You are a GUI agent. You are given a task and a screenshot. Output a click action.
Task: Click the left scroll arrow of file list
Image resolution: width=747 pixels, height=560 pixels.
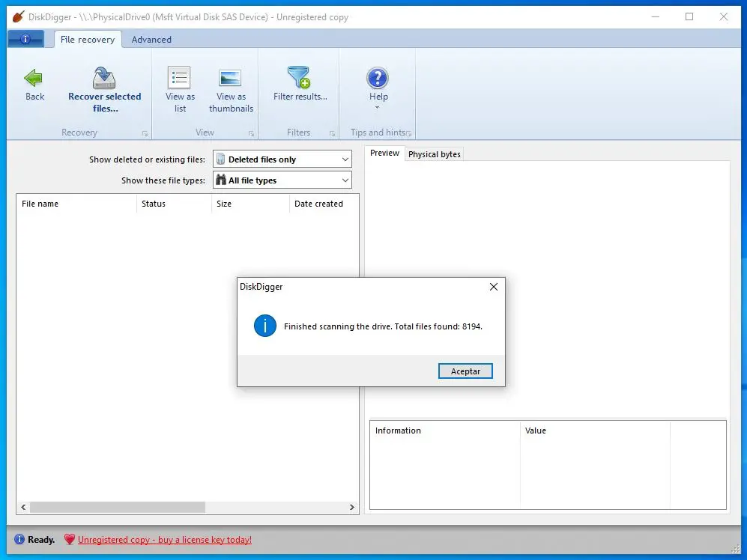point(23,507)
